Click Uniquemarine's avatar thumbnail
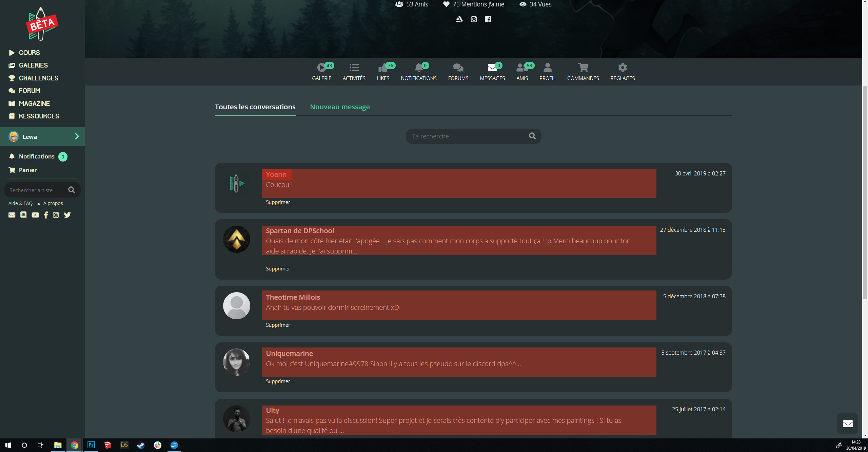 pos(236,362)
